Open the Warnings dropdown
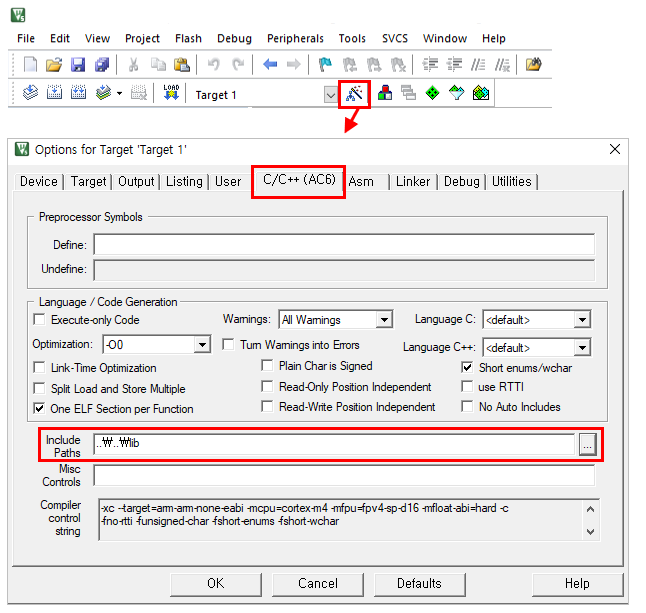This screenshot has width=646, height=613. click(x=383, y=320)
